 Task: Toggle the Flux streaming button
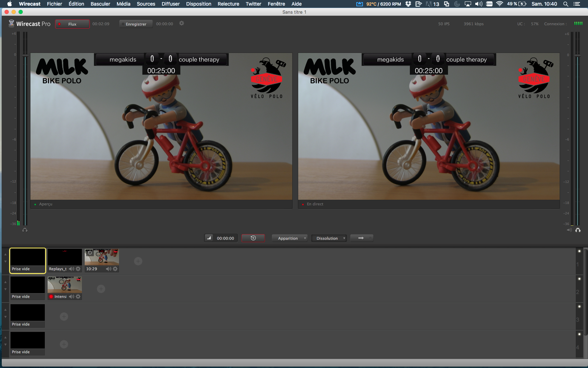click(72, 24)
